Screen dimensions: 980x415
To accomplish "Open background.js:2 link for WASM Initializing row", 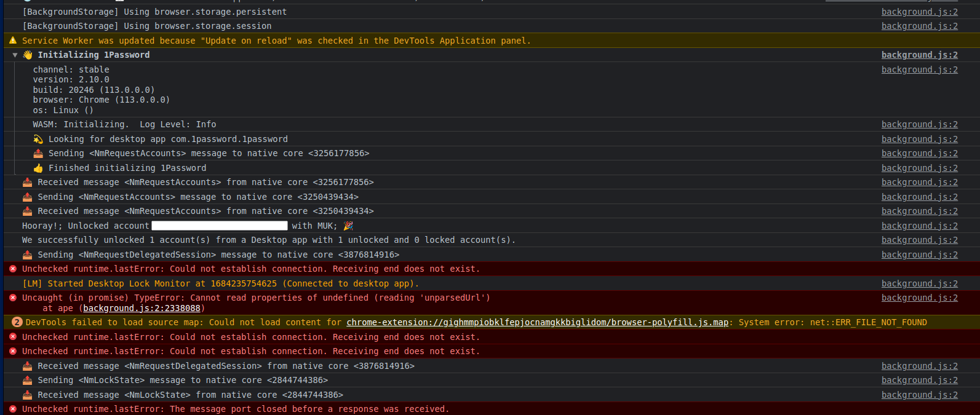I will tap(919, 124).
